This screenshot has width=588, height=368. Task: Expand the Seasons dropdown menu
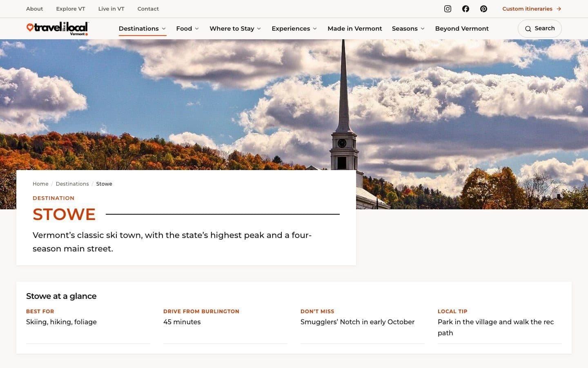tap(408, 29)
